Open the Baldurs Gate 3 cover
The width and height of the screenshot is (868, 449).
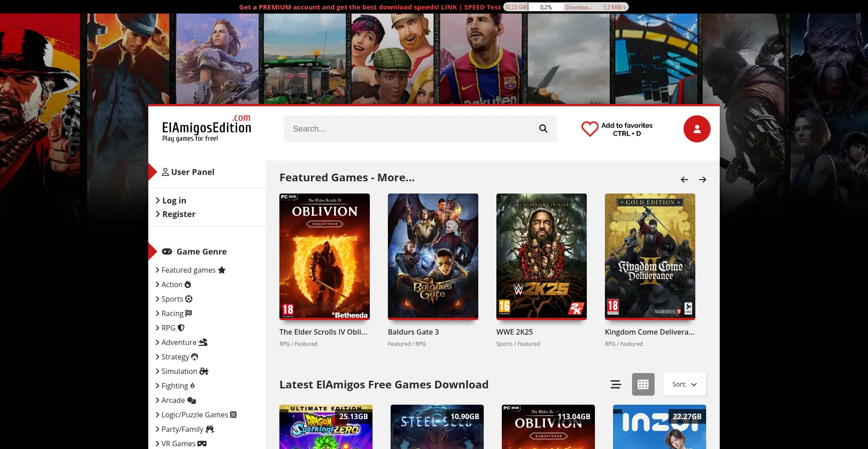point(433,256)
